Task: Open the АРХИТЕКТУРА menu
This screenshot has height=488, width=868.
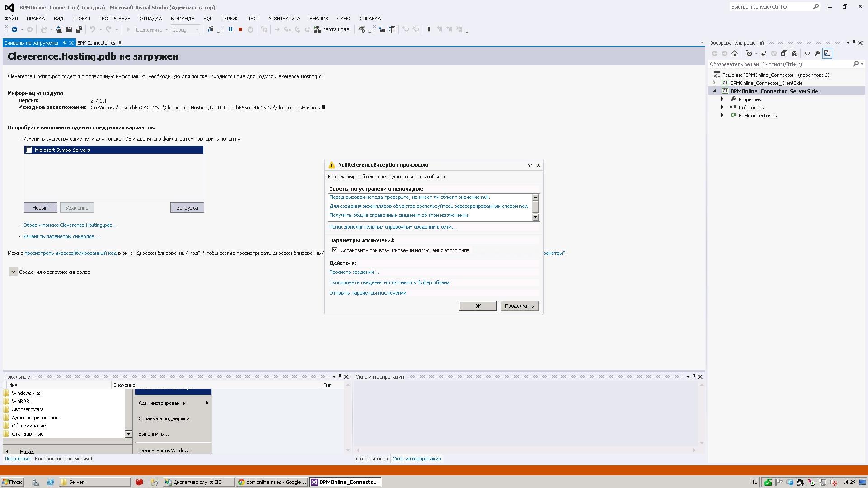Action: click(284, 19)
